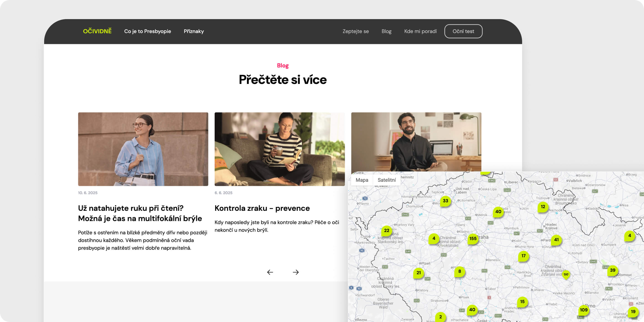This screenshot has height=322, width=644.
Task: Click the Zeptejte se nav link
Action: (355, 31)
